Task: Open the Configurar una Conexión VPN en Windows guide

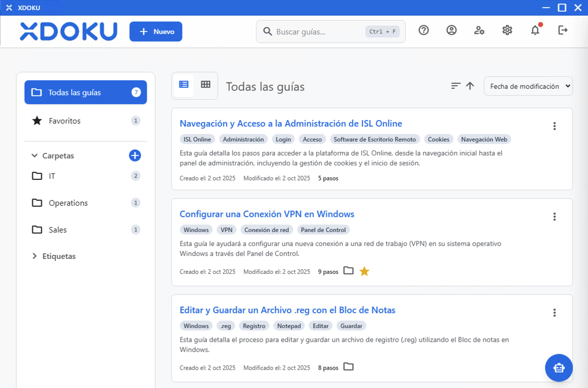Action: [266, 214]
